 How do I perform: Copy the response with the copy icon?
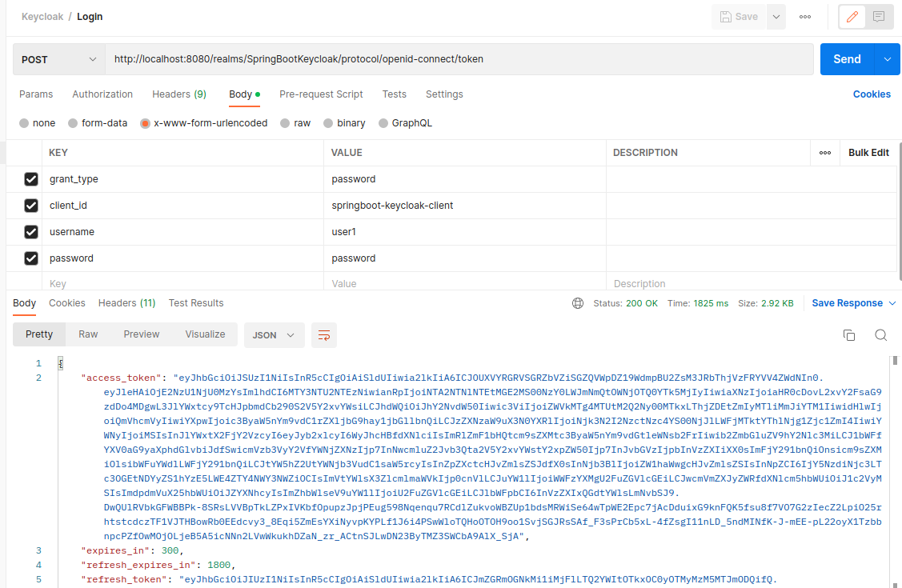pos(848,335)
